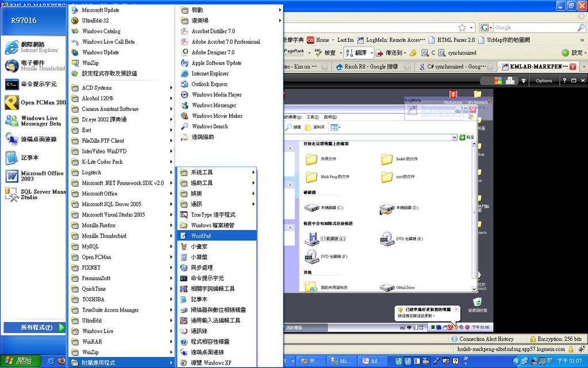
Task: Click Adobe Acrobat 7.0 Professional icon
Action: click(184, 41)
